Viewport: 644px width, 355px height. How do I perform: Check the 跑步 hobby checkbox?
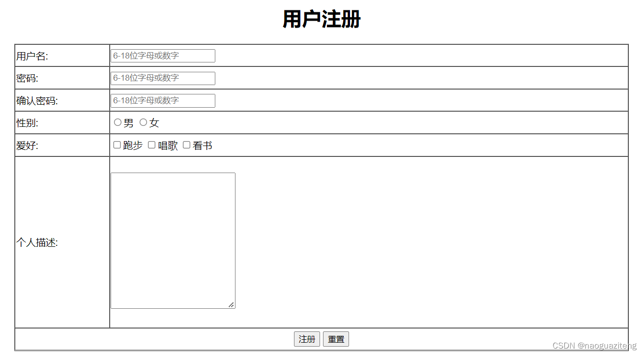pos(117,145)
